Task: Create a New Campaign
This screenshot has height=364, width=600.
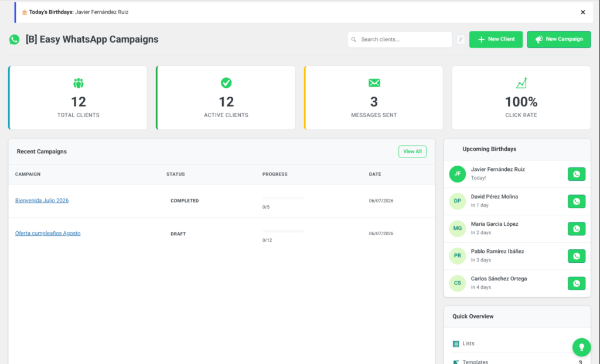Action: pos(558,39)
